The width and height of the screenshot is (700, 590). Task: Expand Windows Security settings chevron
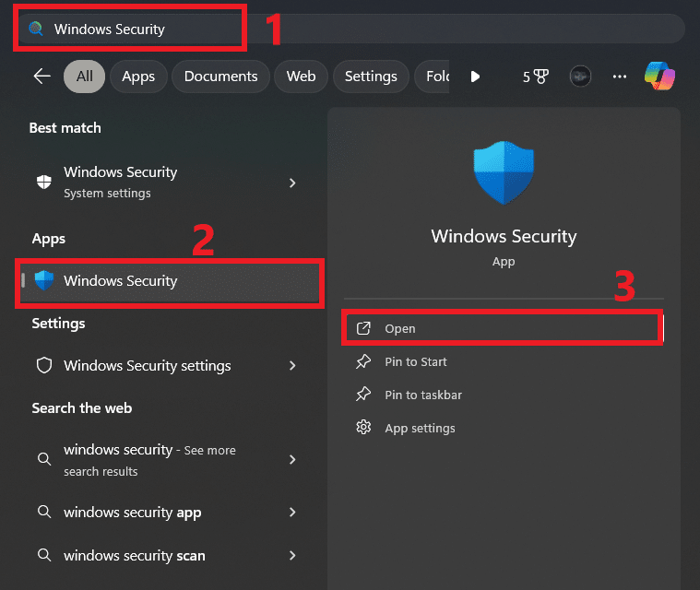[292, 366]
